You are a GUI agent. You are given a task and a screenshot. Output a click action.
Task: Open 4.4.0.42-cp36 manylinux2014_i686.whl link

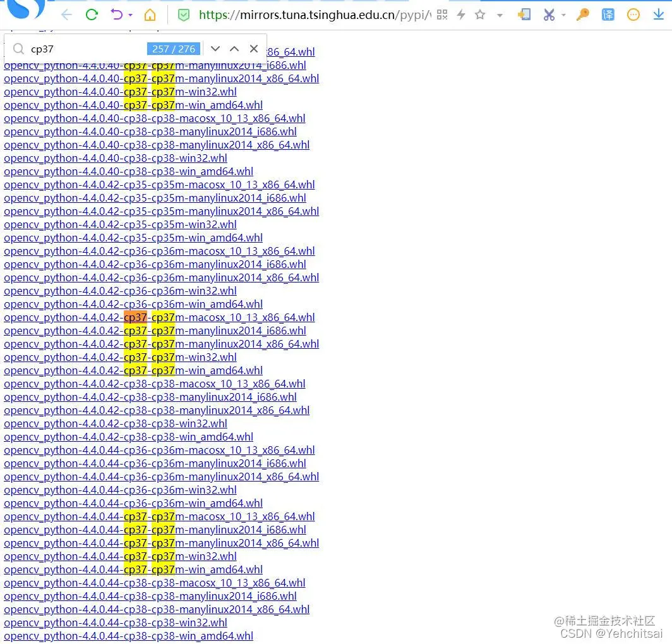tap(155, 265)
